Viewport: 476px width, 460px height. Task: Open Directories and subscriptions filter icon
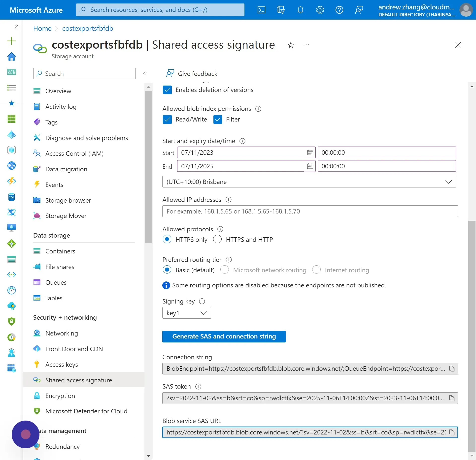click(281, 10)
